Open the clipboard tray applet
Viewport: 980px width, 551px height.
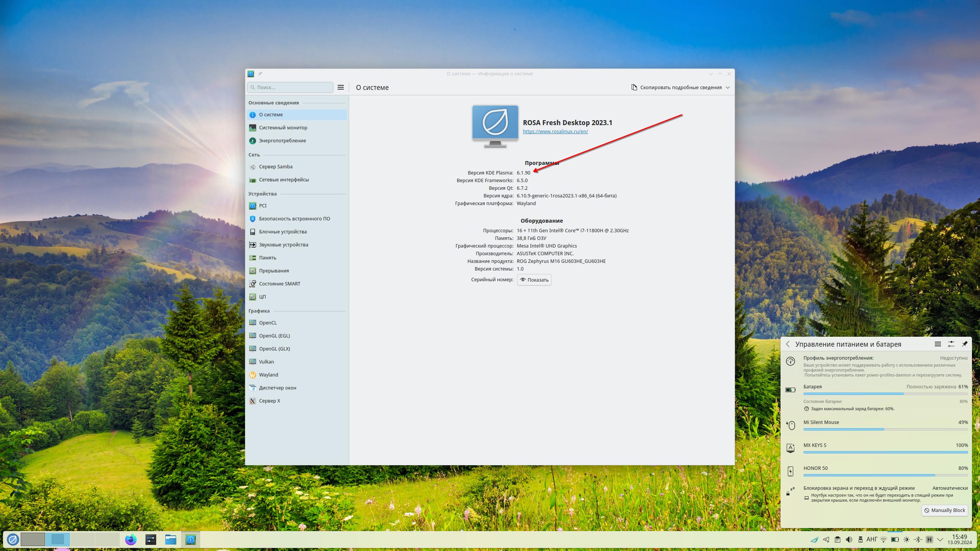[x=838, y=540]
